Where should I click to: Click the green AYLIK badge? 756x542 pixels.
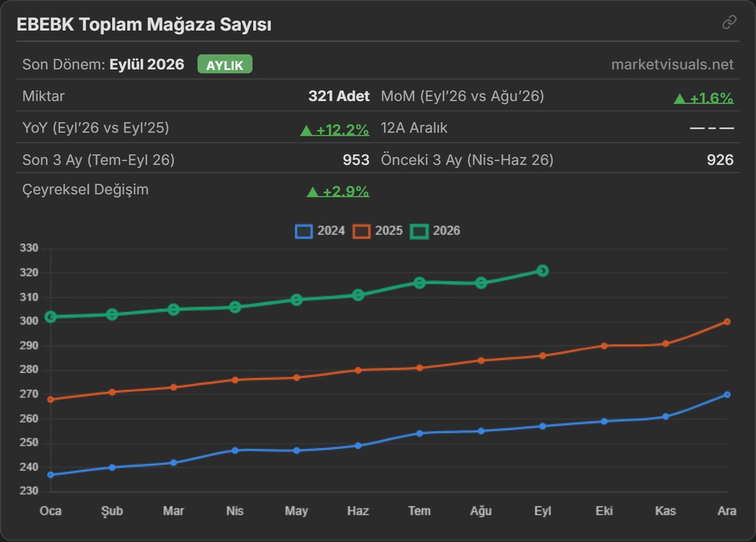pos(225,64)
